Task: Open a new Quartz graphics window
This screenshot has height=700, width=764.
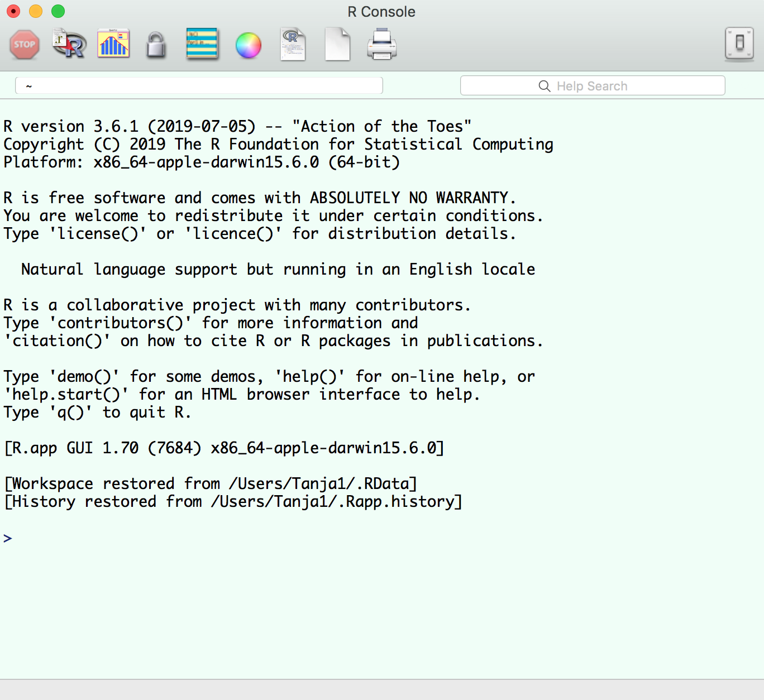Action: (113, 44)
